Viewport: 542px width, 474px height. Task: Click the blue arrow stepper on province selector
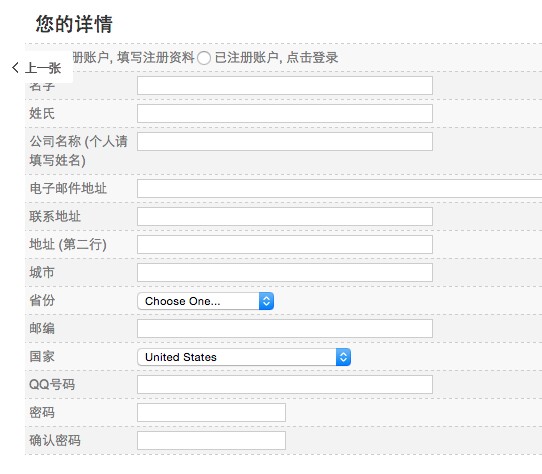click(x=267, y=301)
